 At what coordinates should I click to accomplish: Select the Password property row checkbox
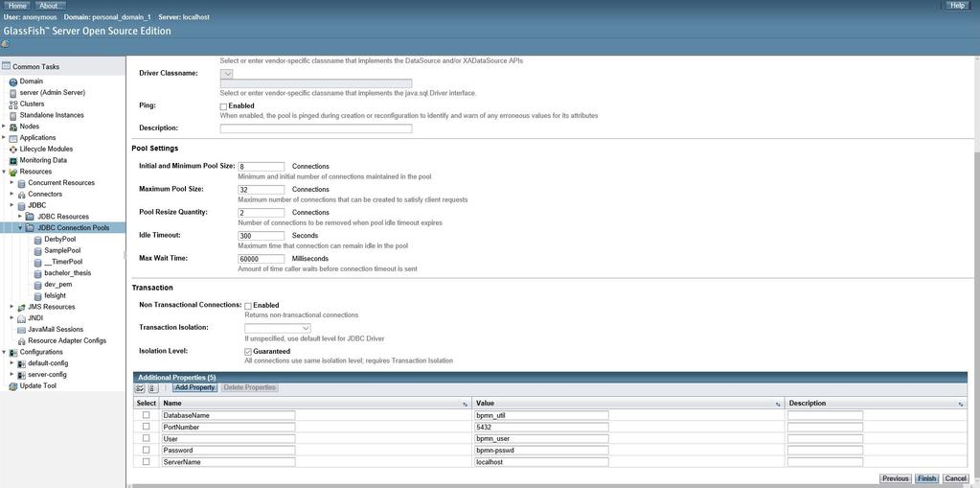(x=147, y=450)
